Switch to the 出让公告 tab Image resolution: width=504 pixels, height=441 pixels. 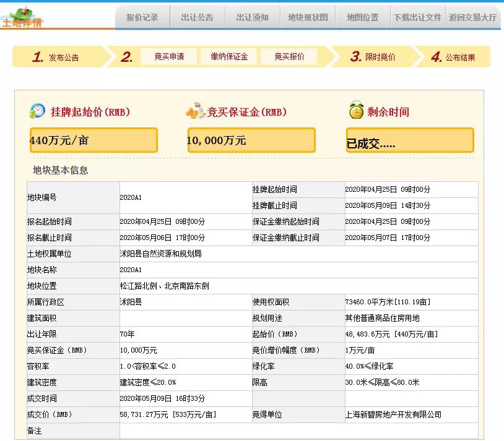pyautogui.click(x=198, y=18)
